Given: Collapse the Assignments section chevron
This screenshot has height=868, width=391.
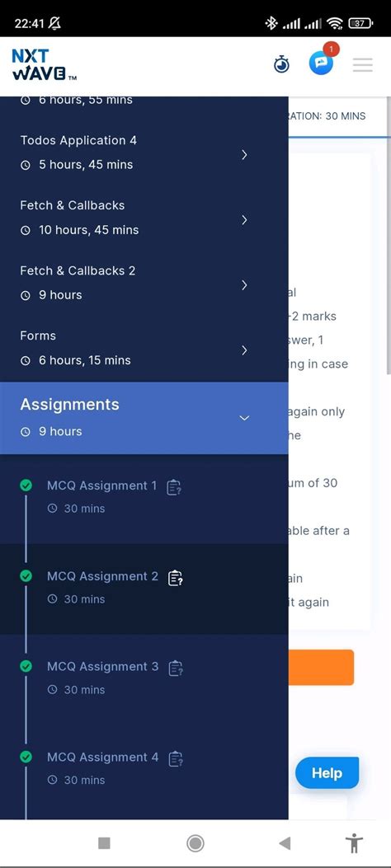Looking at the screenshot, I should tap(244, 418).
